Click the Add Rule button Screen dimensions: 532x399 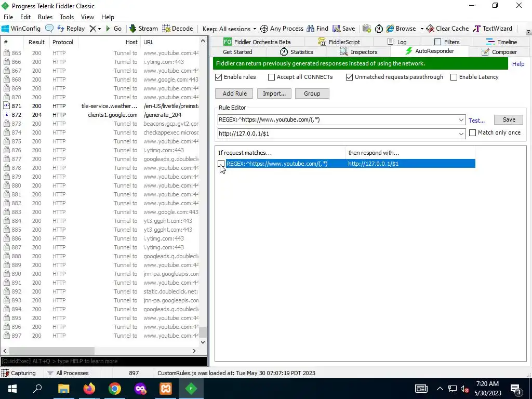(235, 94)
